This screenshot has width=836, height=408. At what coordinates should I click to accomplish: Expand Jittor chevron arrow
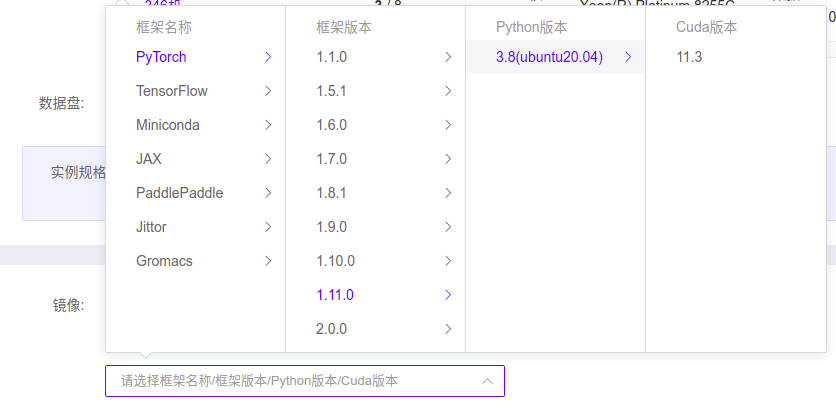coord(268,227)
